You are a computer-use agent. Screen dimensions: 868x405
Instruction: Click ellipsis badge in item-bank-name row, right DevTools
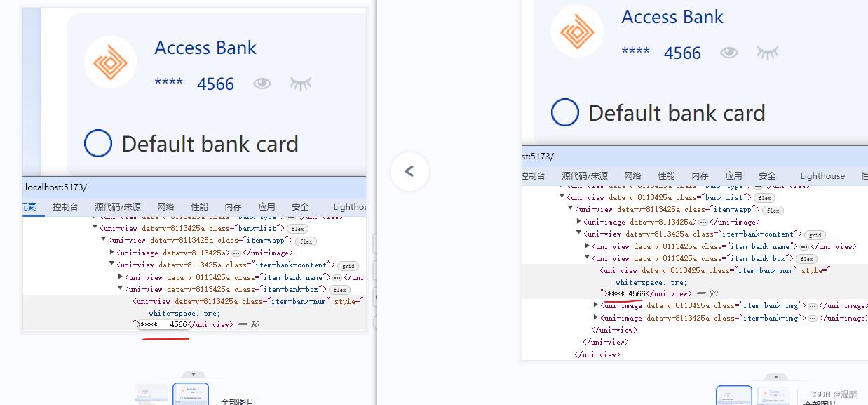(804, 246)
